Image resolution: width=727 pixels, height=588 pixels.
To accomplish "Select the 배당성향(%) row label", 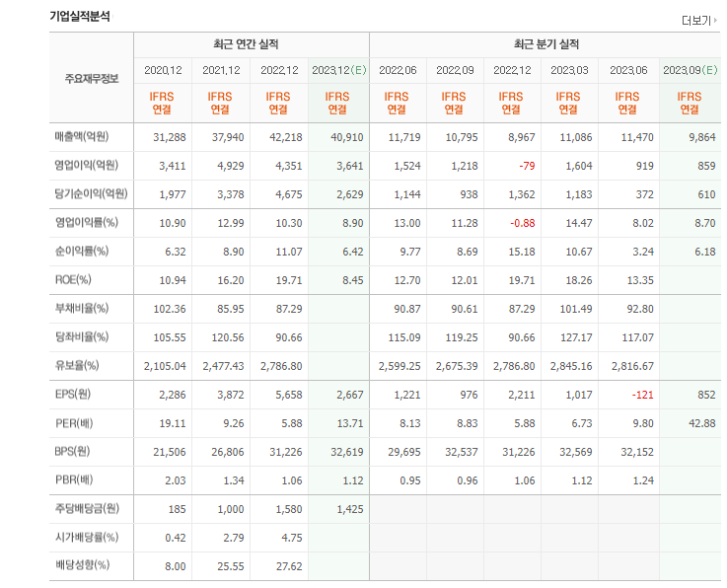I will coord(82,565).
